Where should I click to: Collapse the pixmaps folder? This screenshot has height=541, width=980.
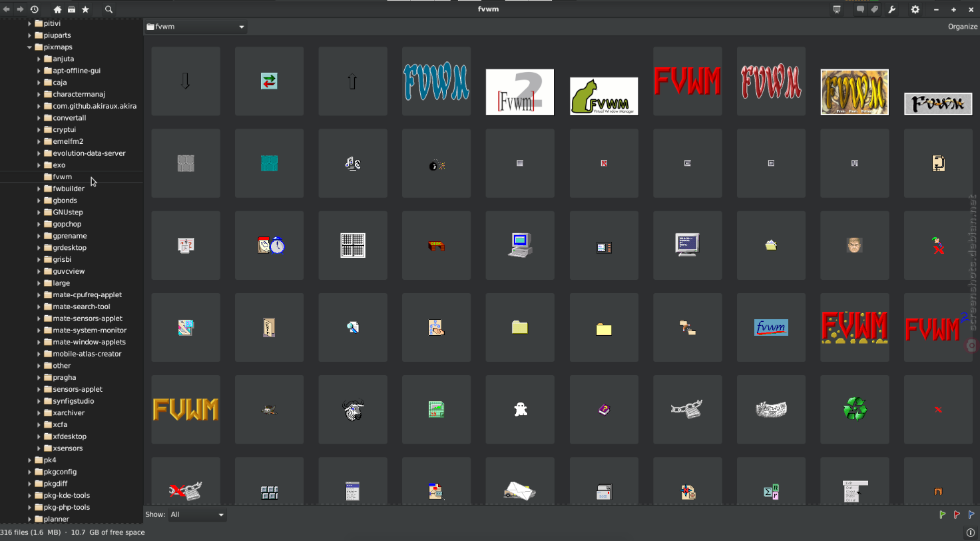click(x=29, y=47)
